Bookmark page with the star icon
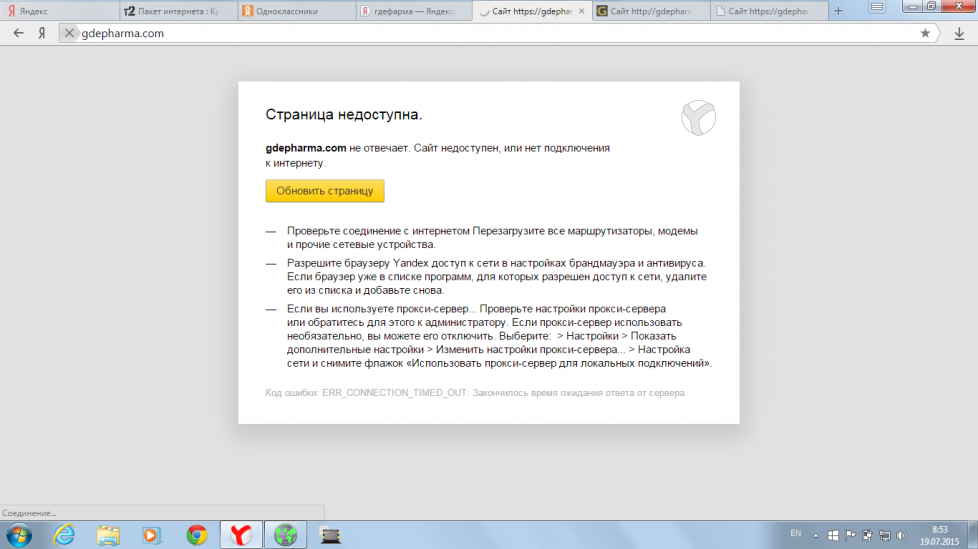 click(925, 33)
